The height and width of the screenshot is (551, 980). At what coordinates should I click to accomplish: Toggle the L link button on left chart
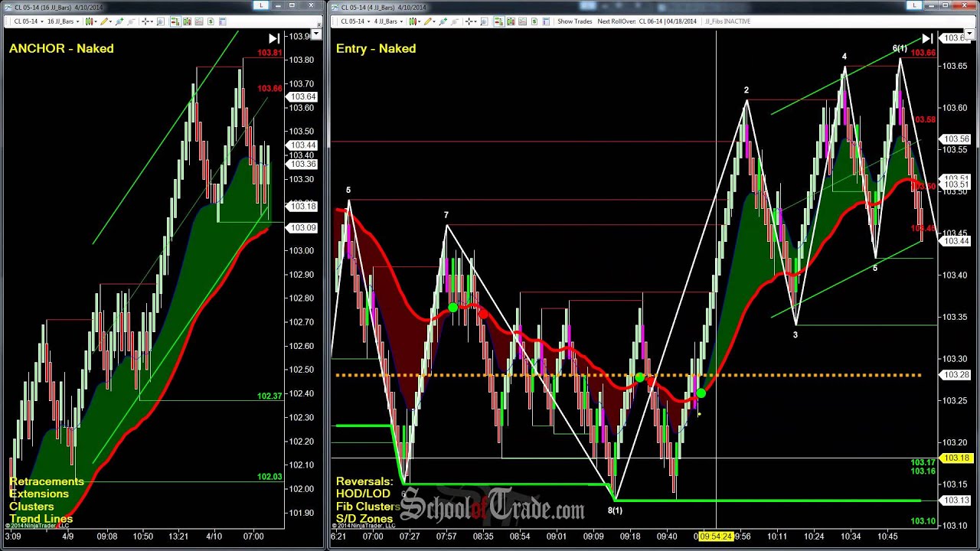coord(261,5)
